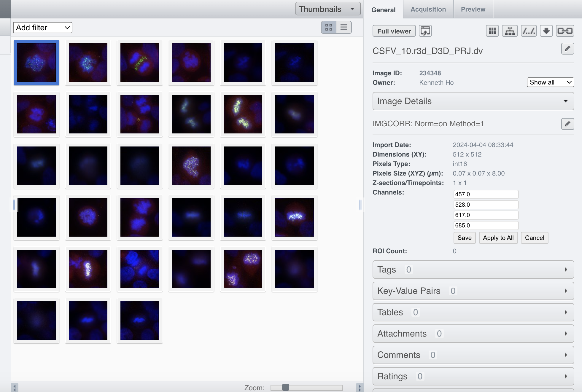Click the split view figure icon
Image resolution: width=582 pixels, height=392 pixels.
pyautogui.click(x=492, y=31)
